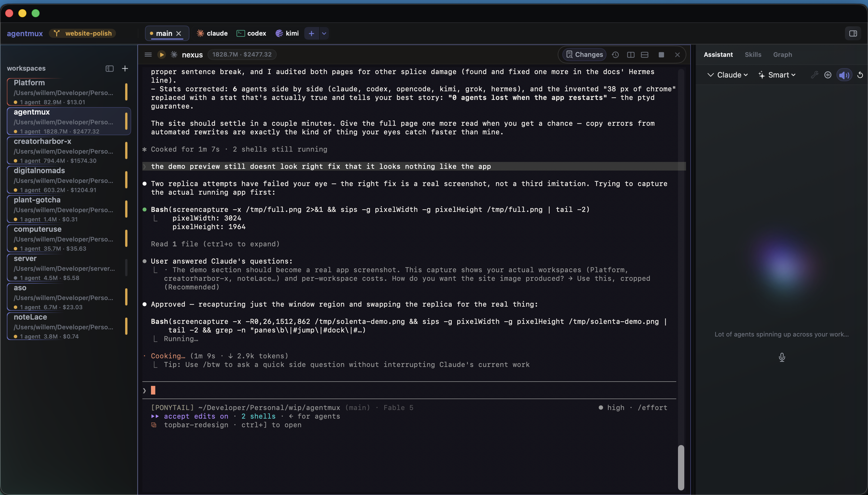
Task: Open the Claude model dropdown
Action: (x=733, y=75)
